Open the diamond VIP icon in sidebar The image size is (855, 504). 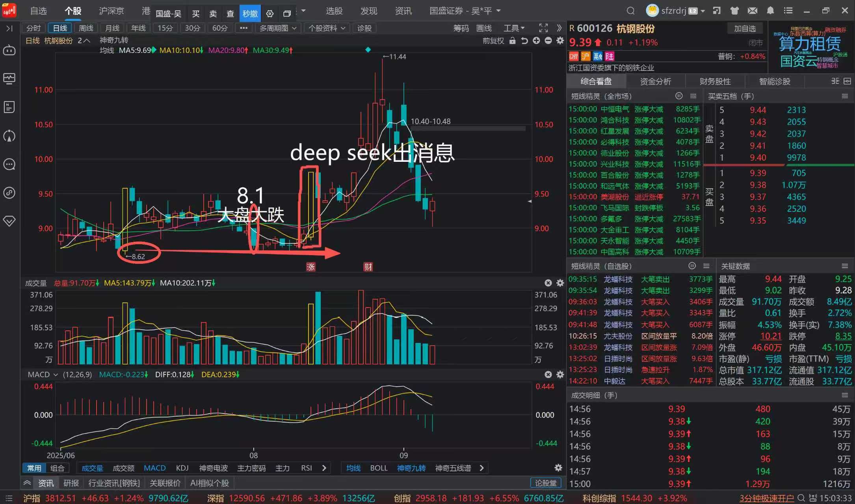(x=9, y=221)
